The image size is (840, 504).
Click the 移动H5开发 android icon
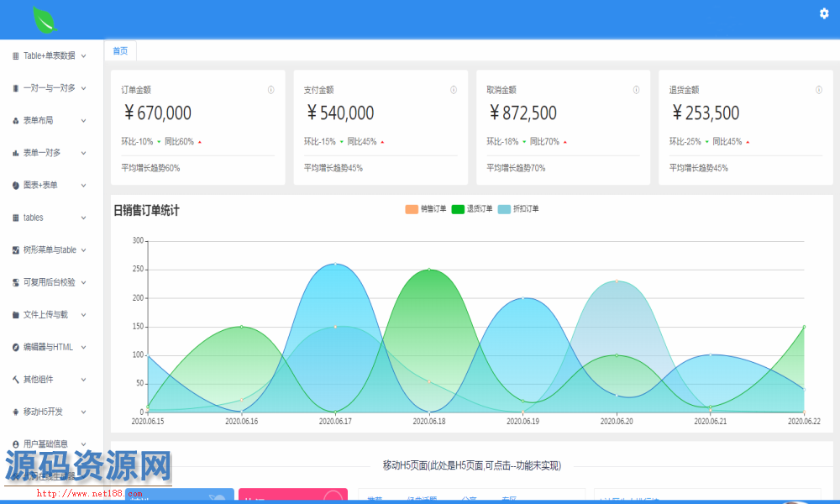(16, 412)
